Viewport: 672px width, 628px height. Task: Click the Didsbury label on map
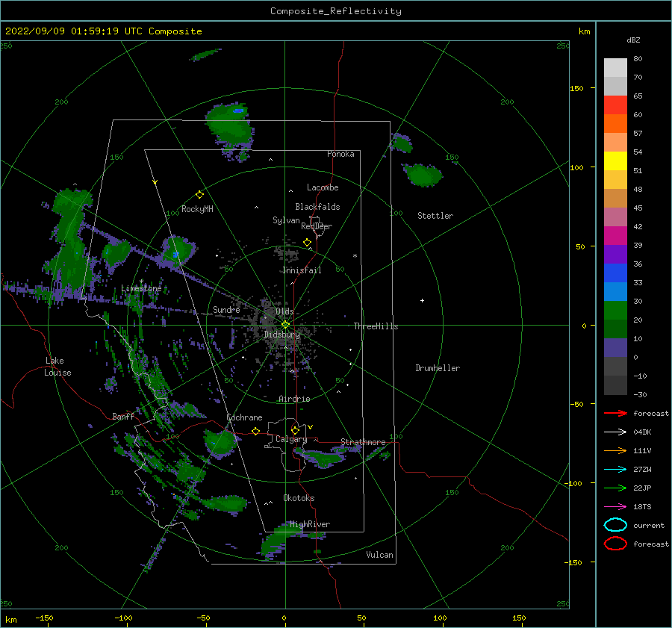click(282, 335)
